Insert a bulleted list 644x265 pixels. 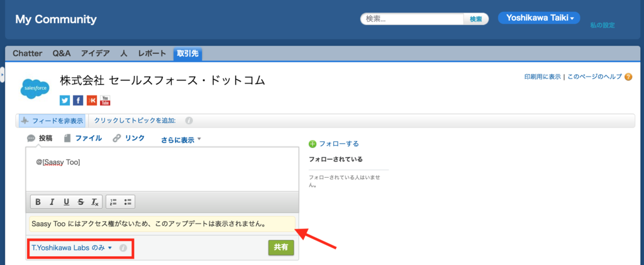[128, 202]
